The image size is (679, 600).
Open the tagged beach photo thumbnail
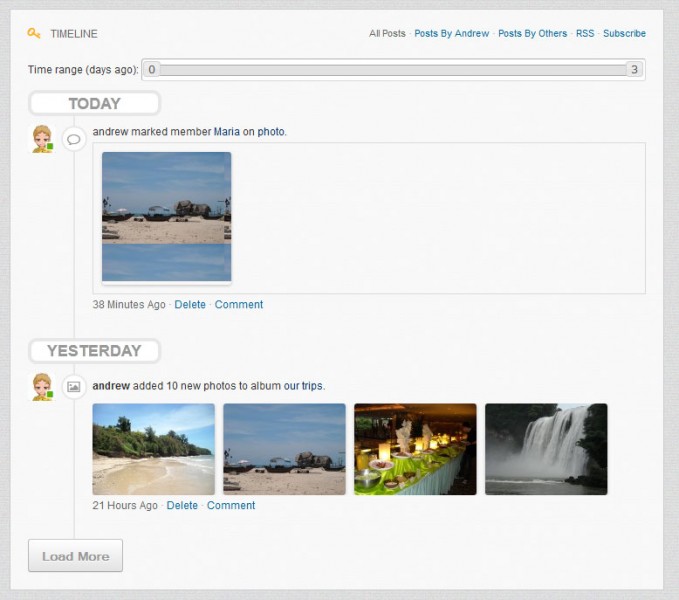click(167, 216)
